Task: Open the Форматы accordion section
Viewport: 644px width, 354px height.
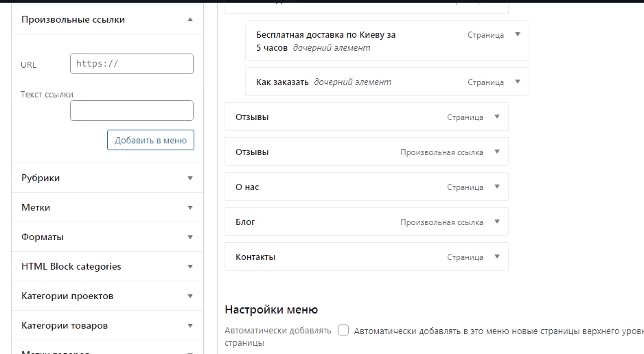Action: click(190, 237)
